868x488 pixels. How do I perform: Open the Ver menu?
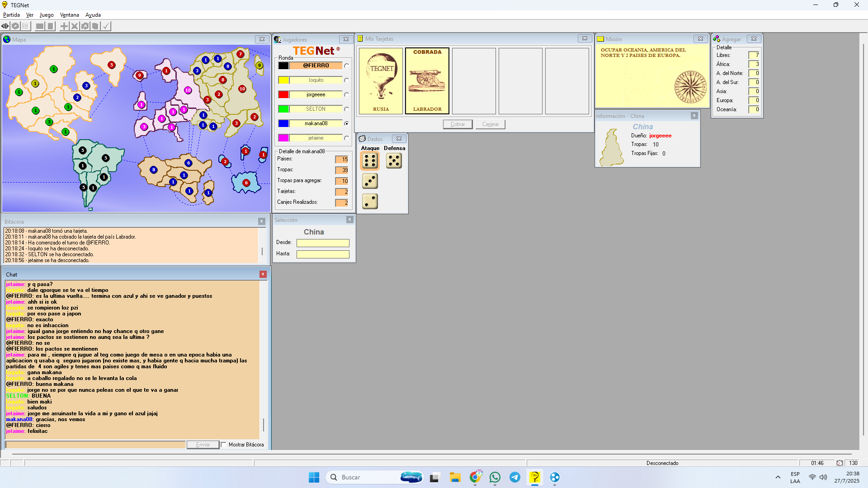tap(30, 15)
